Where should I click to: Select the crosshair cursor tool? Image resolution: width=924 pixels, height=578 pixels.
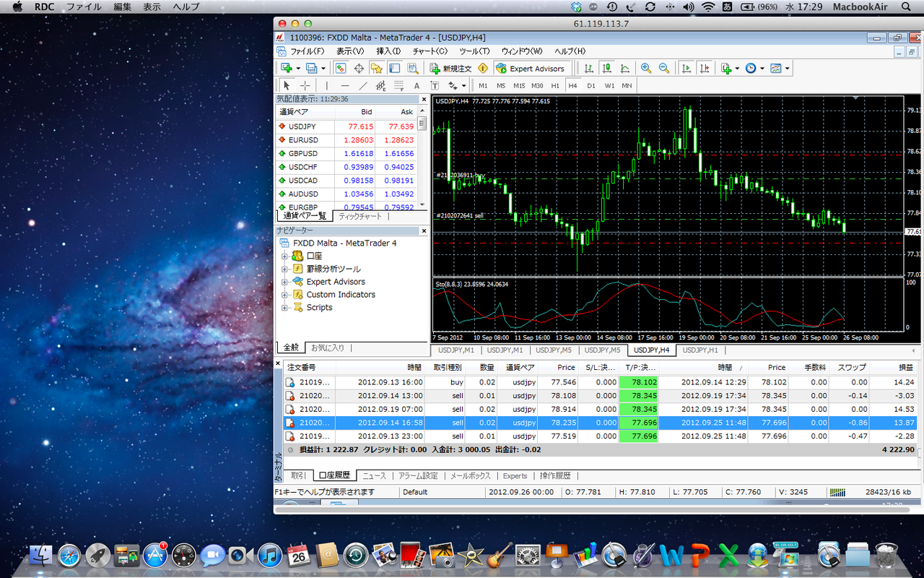305,85
